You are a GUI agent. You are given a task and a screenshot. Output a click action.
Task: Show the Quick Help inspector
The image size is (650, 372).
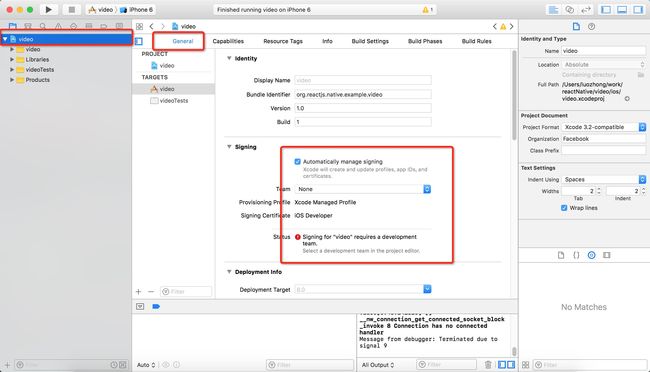592,27
